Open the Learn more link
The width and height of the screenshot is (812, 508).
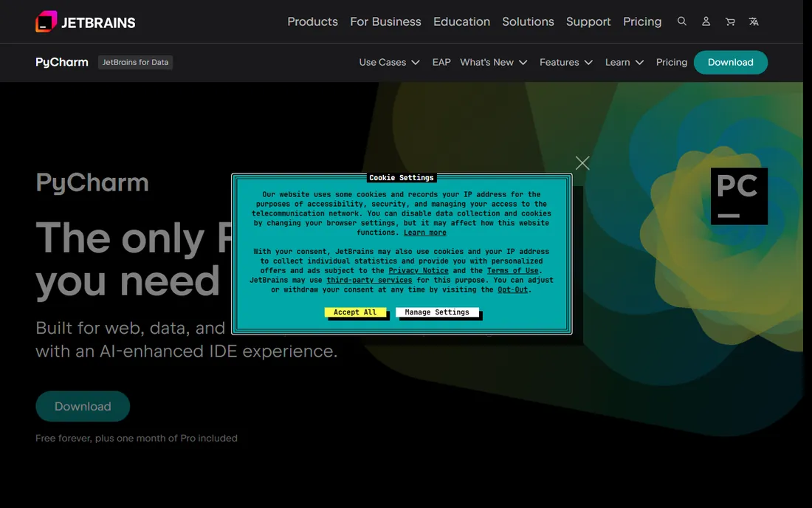pos(424,233)
